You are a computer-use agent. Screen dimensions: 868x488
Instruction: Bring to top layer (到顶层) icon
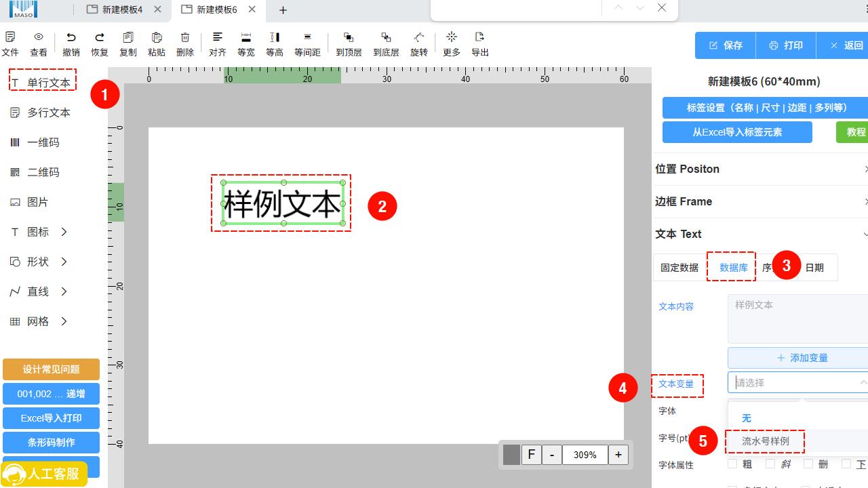[x=349, y=38]
